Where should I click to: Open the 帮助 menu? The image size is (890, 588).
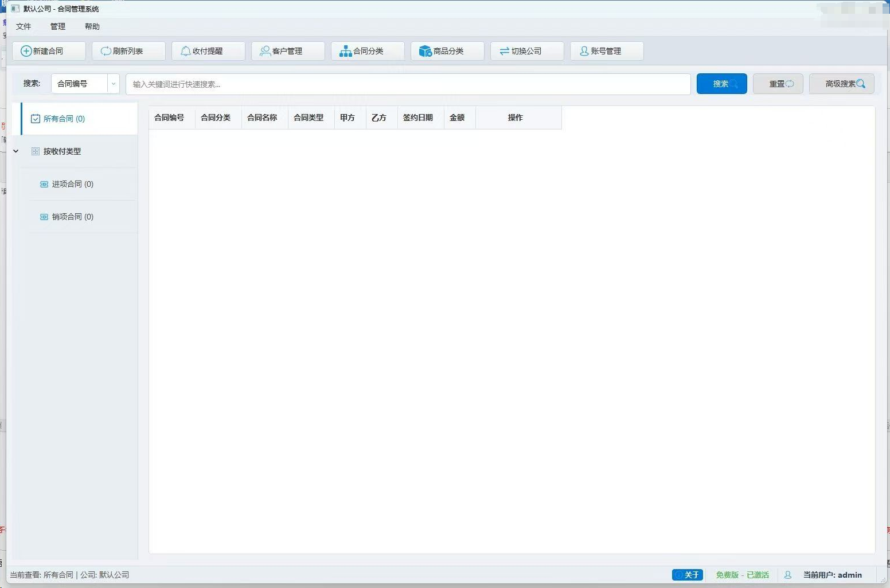coord(92,26)
